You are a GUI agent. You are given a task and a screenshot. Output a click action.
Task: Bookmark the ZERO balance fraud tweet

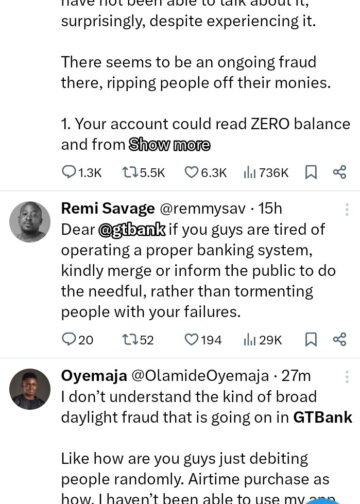pos(311,173)
